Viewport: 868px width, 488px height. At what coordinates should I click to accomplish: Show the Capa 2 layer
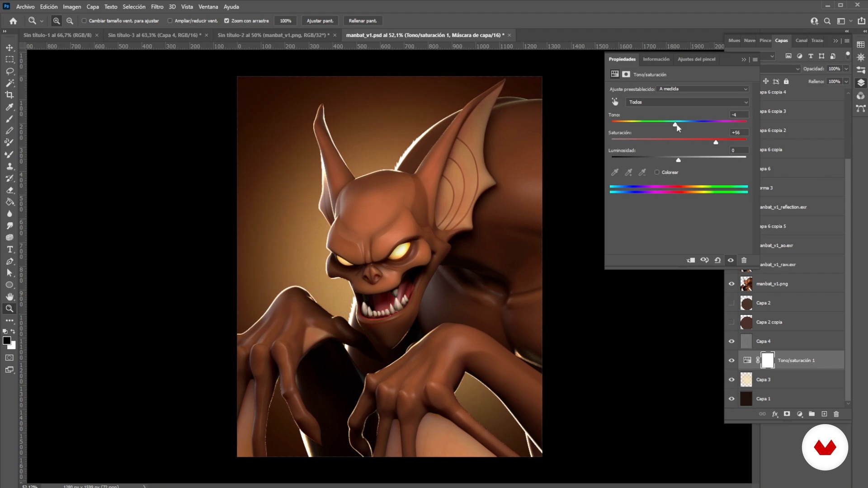(731, 303)
